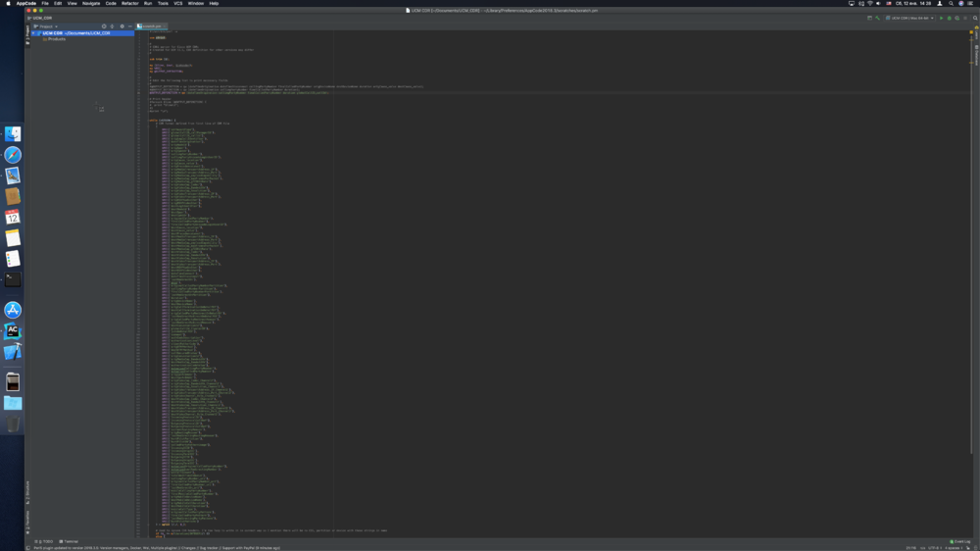This screenshot has height=551, width=980.
Task: Click the green Run button
Action: (941, 18)
